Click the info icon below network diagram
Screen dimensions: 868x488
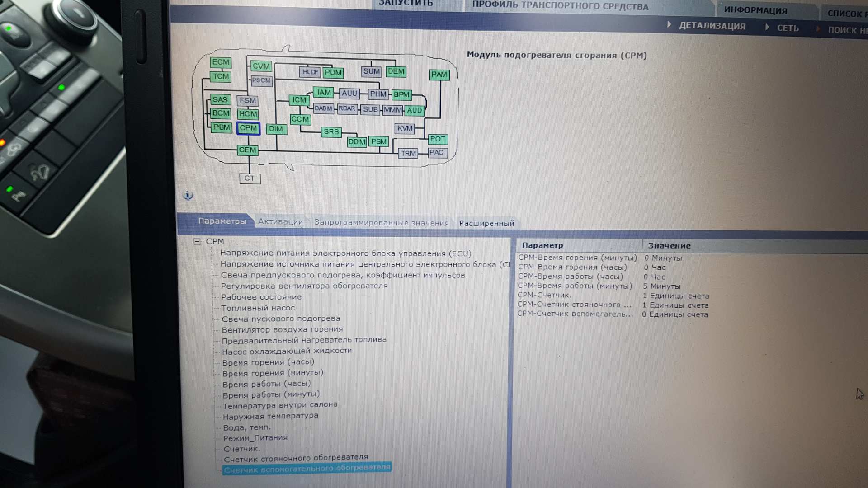(188, 195)
